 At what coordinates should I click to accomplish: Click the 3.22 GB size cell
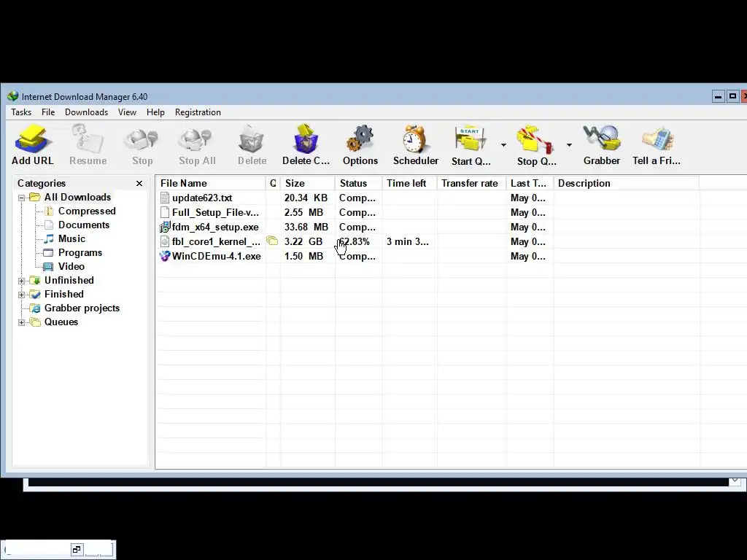303,241
